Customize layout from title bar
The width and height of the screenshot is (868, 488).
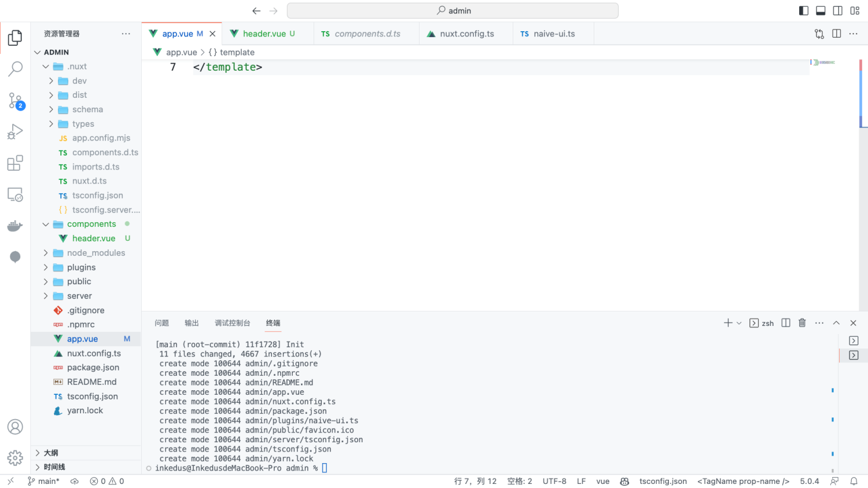point(855,10)
